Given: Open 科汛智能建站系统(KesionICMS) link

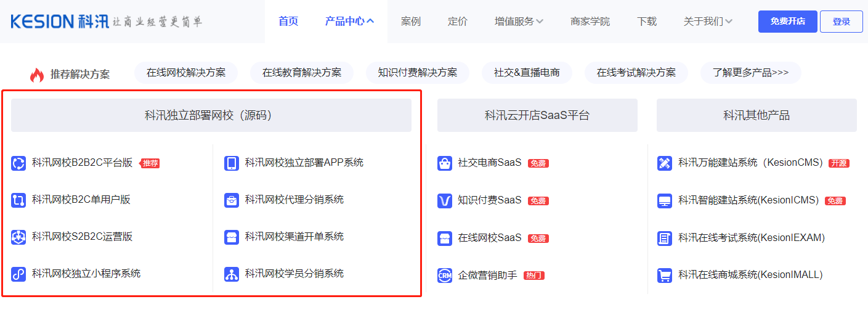Looking at the screenshot, I should coord(748,200).
